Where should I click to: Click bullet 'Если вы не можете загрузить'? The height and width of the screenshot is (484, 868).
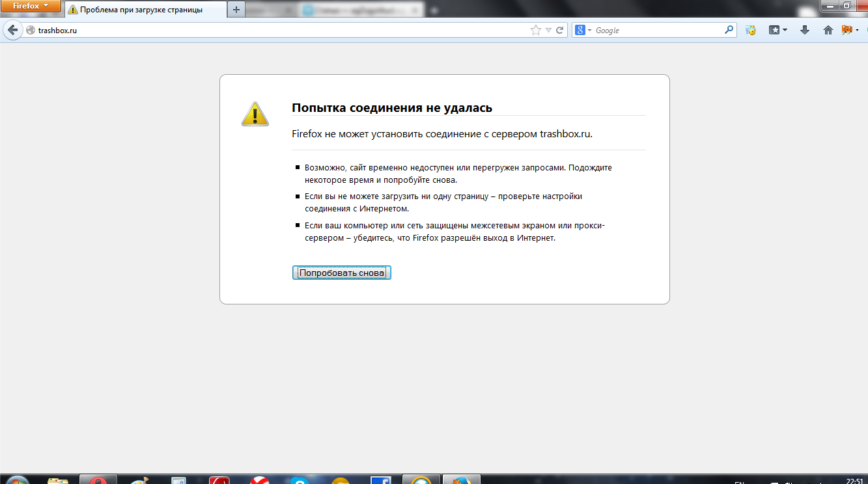(443, 202)
